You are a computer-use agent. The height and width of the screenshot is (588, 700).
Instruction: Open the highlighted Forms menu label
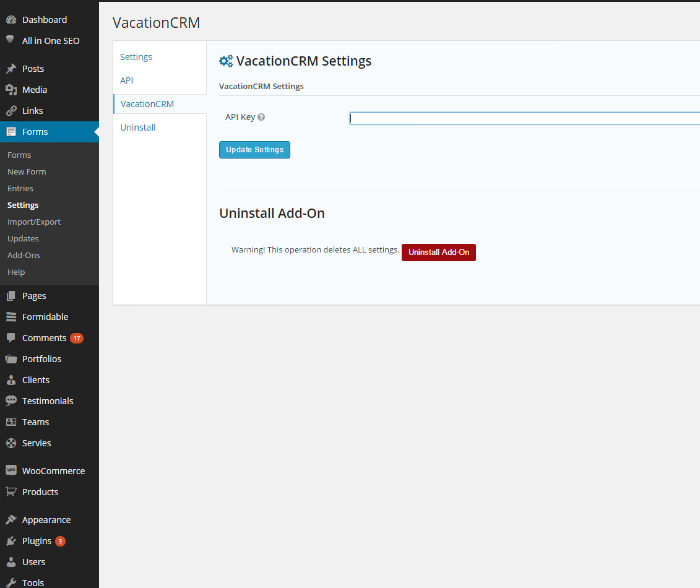tap(35, 132)
